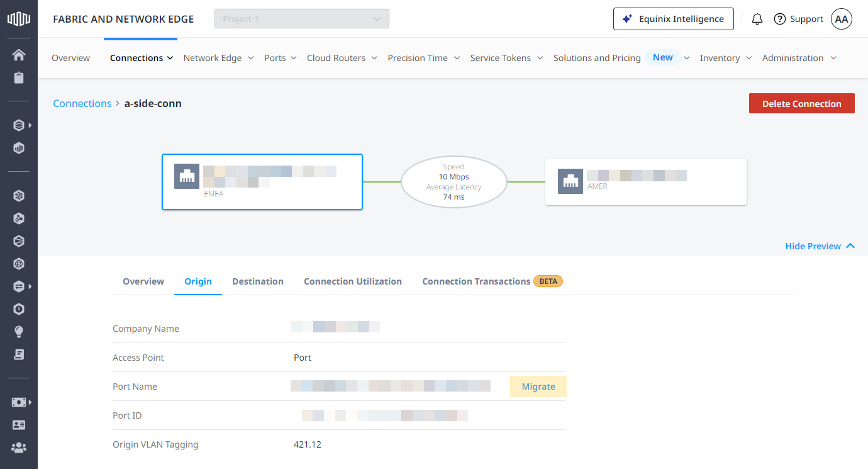Click the Port ID label
This screenshot has width=868, height=469.
[x=128, y=415]
